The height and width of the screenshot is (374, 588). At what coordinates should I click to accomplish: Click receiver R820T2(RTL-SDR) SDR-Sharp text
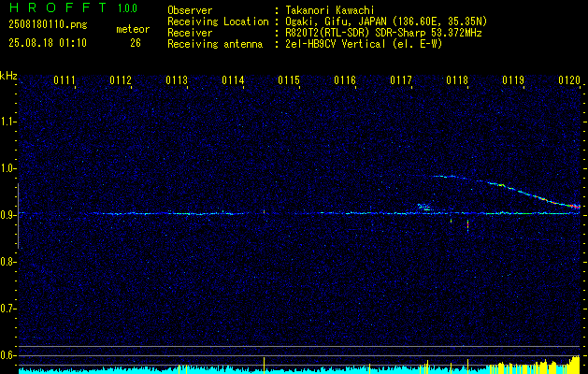[383, 33]
